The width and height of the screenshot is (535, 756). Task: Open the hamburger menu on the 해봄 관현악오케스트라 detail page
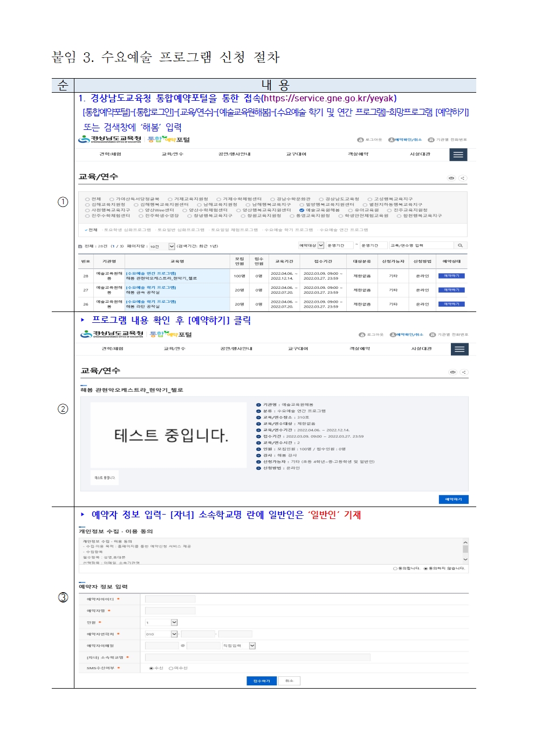pos(459,349)
